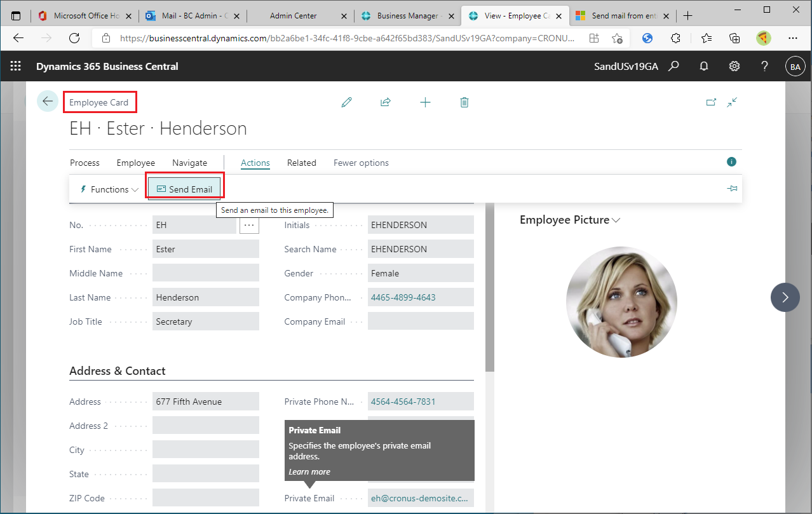Expand the FactBox pane with the right chevron
Viewport: 812px width, 514px height.
[x=785, y=297]
